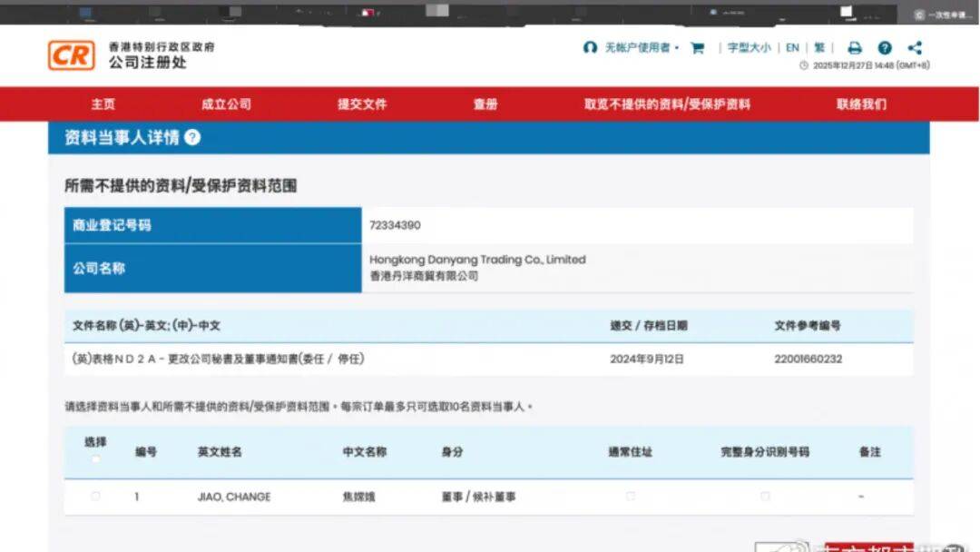
Task: Tick the 完整身分识别号码 checkbox in row 1
Action: tap(764, 497)
